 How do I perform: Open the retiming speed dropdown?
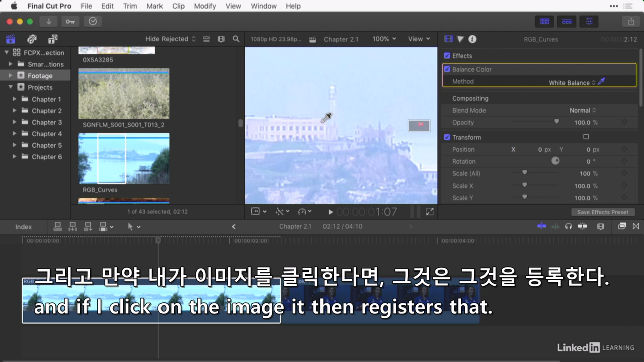pos(304,212)
